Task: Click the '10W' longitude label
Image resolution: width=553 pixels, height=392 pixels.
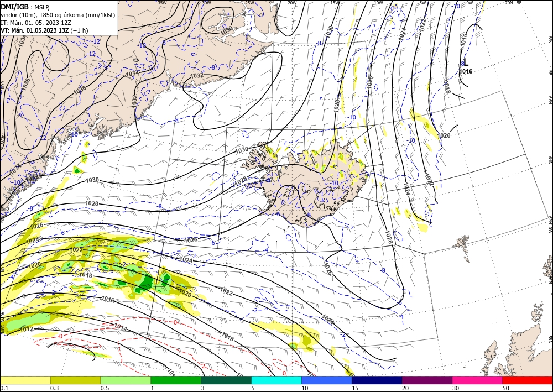Action: (x=378, y=3)
